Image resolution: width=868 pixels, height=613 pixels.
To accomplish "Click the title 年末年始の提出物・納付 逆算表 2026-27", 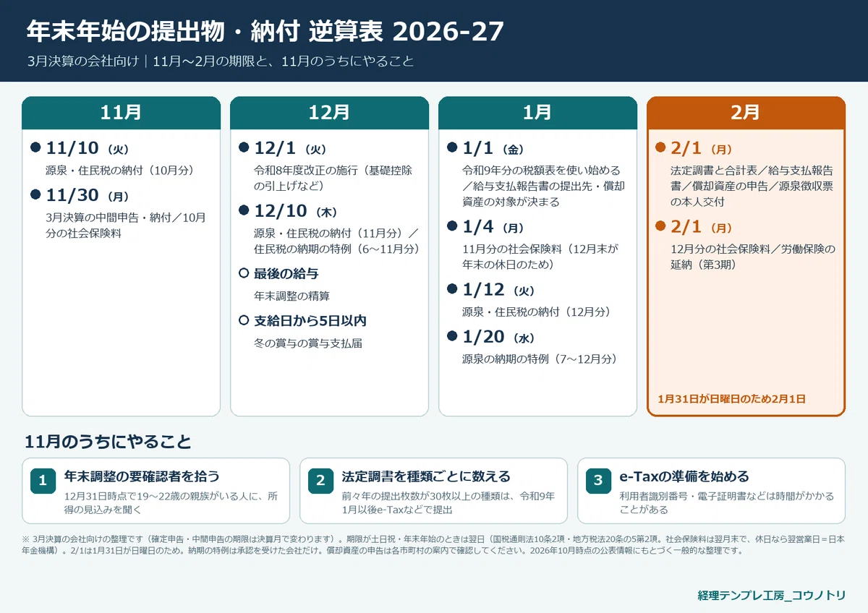I will 265,31.
